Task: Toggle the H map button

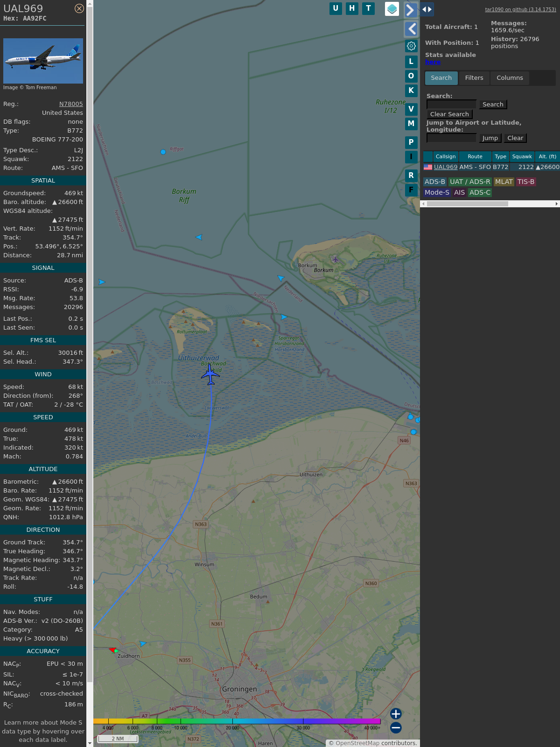Action: (x=352, y=8)
